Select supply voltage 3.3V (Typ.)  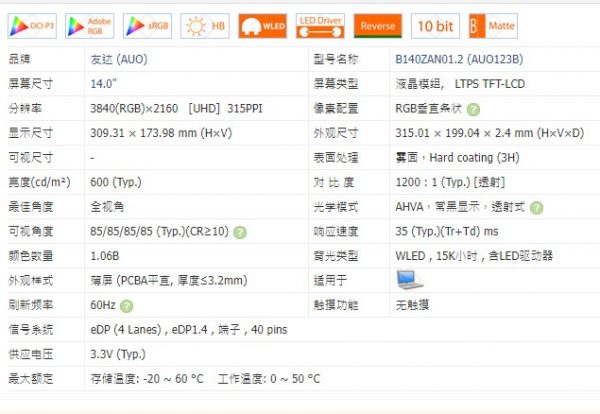pyautogui.click(x=118, y=354)
